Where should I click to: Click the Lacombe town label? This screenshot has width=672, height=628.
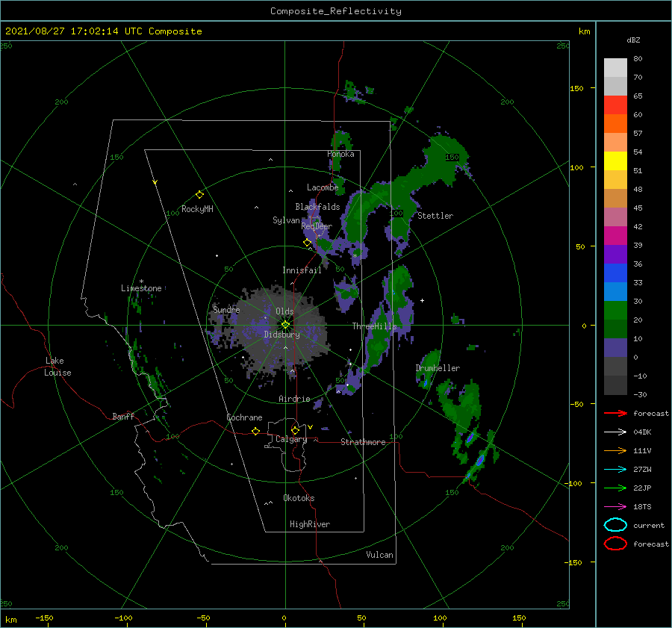pyautogui.click(x=323, y=187)
